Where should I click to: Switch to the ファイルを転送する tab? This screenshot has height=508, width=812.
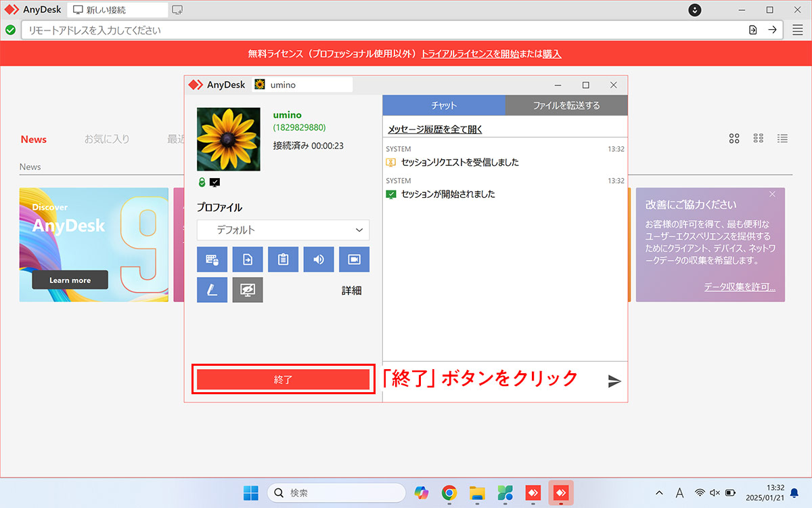click(x=566, y=105)
